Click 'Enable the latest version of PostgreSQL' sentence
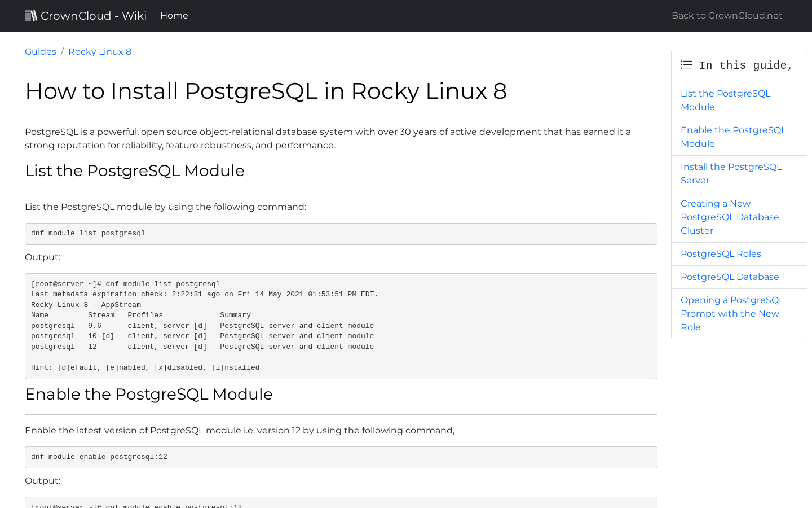Image resolution: width=812 pixels, height=508 pixels. [x=240, y=431]
